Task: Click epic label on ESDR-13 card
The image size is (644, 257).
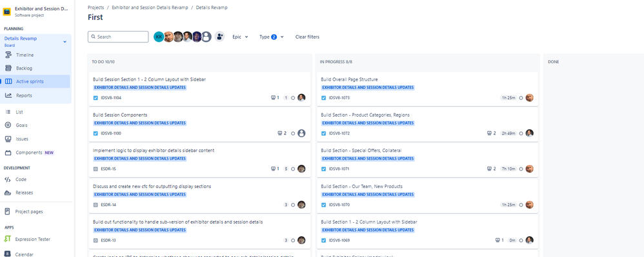Action: (139, 230)
